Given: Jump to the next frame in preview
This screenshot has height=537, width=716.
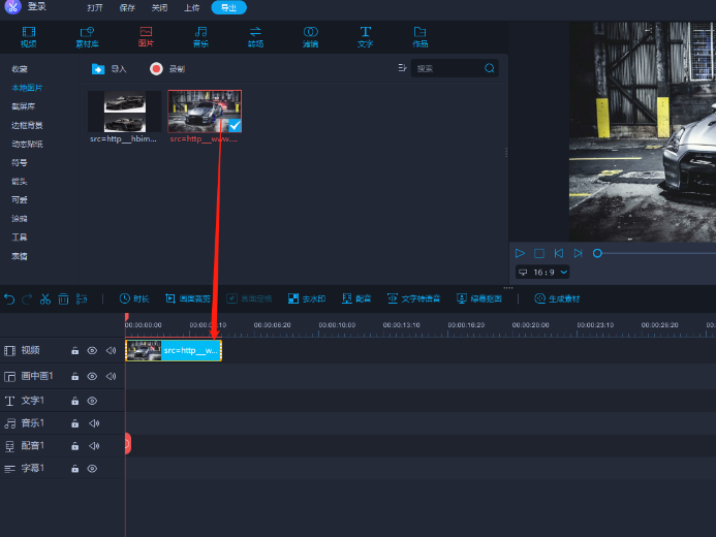Looking at the screenshot, I should coord(578,253).
